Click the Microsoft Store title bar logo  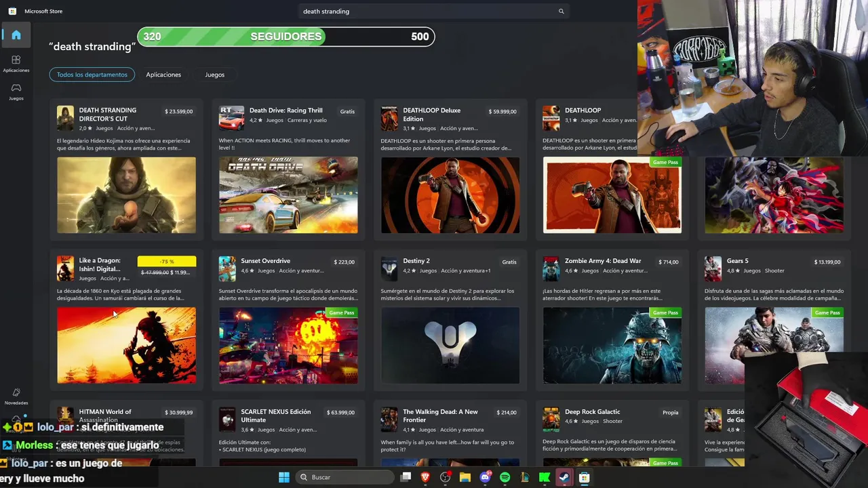[12, 12]
